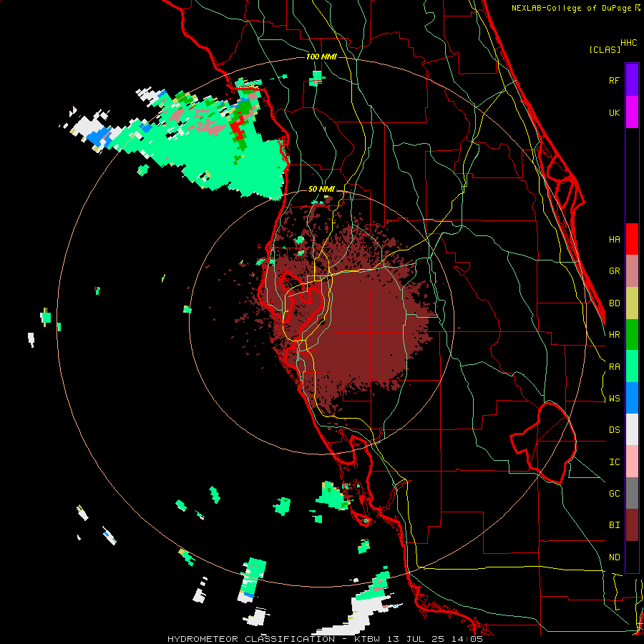The height and width of the screenshot is (644, 644).
Task: Click the HHC product label
Action: 629,43
